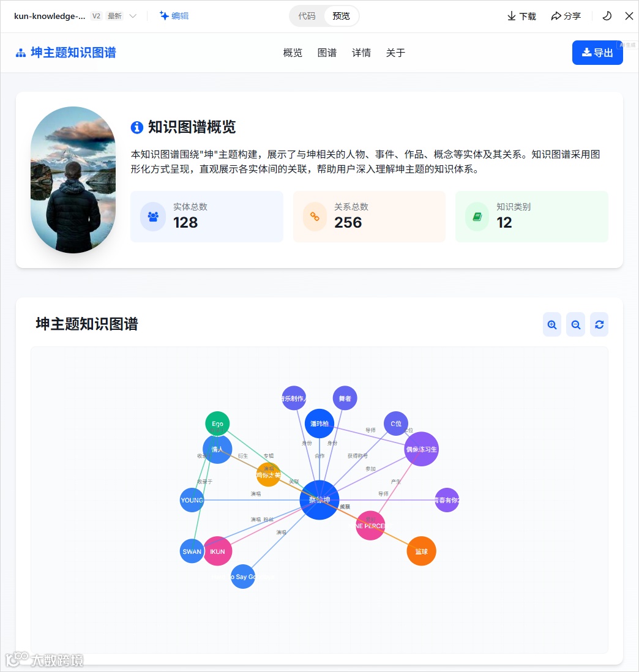This screenshot has width=639, height=672.
Task: Click the orange link icon beside 关系总数
Action: tap(315, 217)
